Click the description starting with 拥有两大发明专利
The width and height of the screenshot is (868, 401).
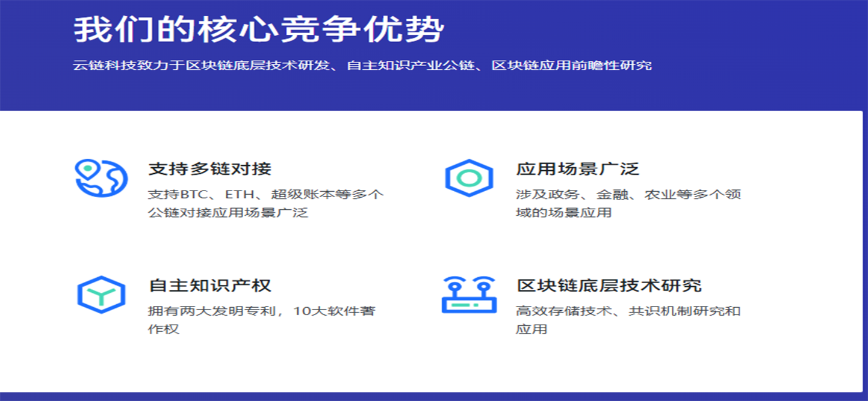262,320
